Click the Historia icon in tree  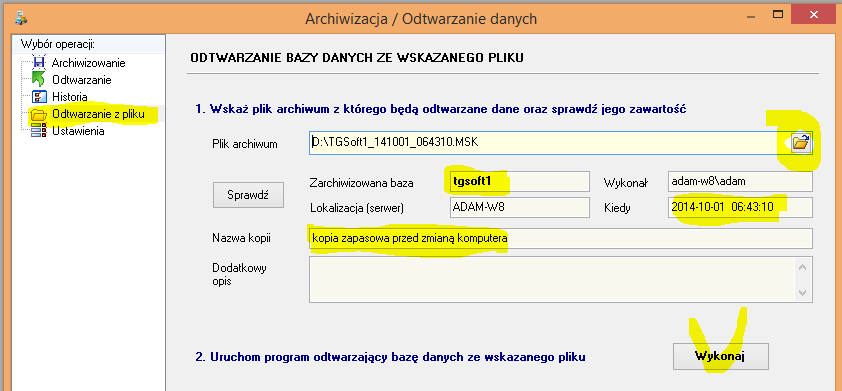pyautogui.click(x=39, y=97)
